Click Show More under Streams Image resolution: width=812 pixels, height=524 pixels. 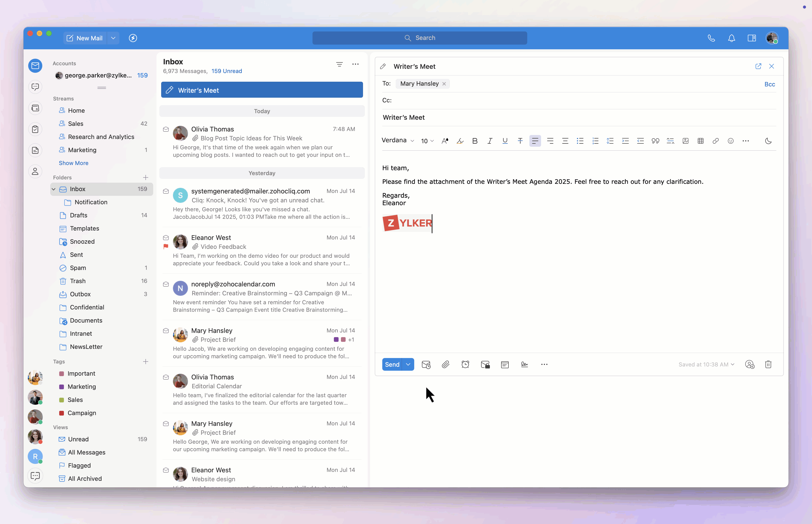74,163
